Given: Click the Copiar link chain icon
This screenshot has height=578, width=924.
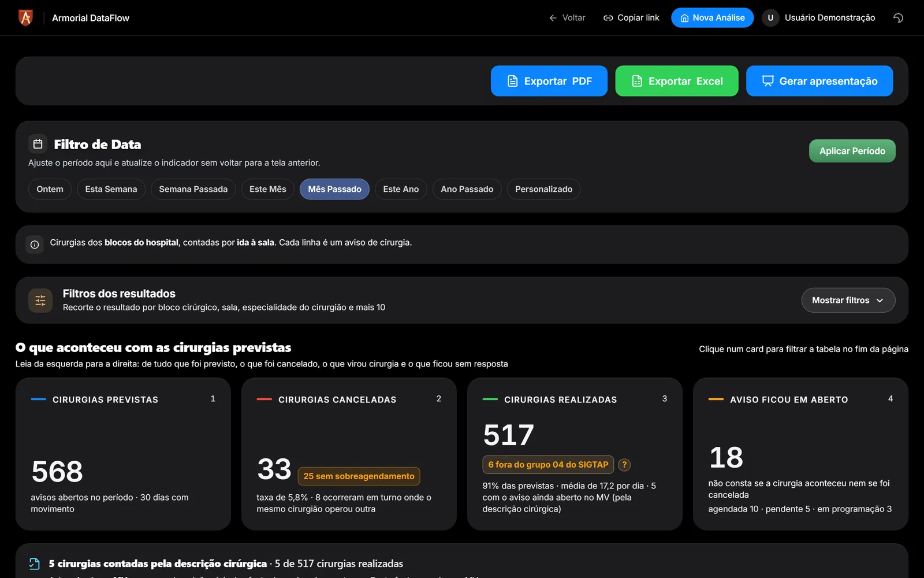Looking at the screenshot, I should [608, 18].
